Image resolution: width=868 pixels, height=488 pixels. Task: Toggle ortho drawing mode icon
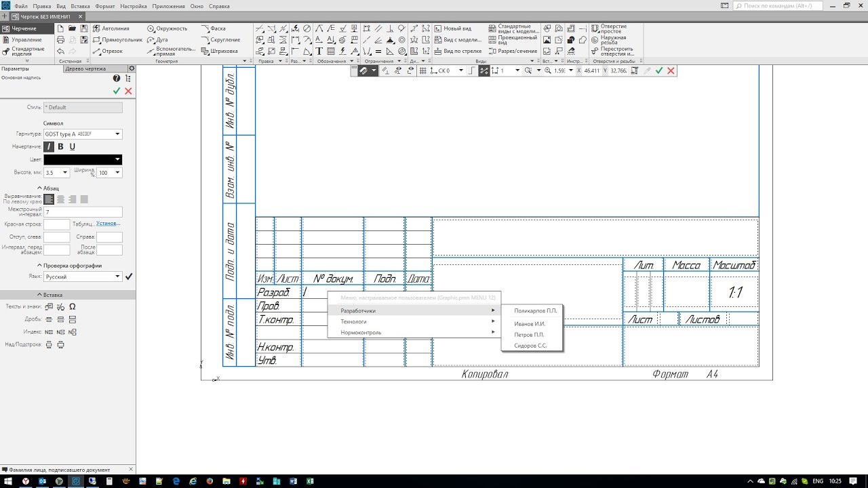(472, 70)
